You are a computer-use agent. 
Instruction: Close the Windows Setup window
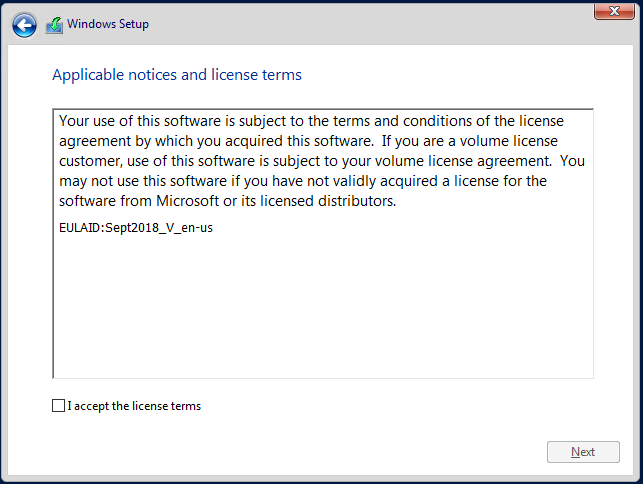(x=614, y=11)
